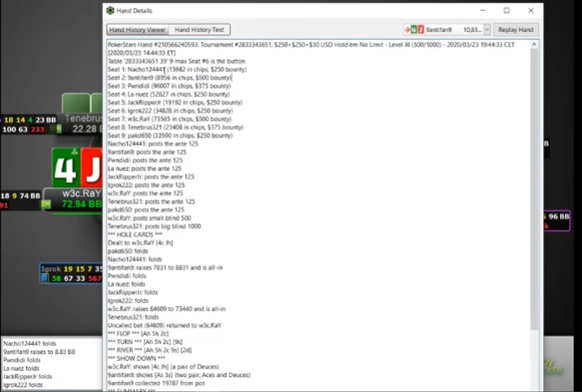This screenshot has height=392, width=582.
Task: Click the '*** RIVER ***' line
Action: tap(149, 350)
